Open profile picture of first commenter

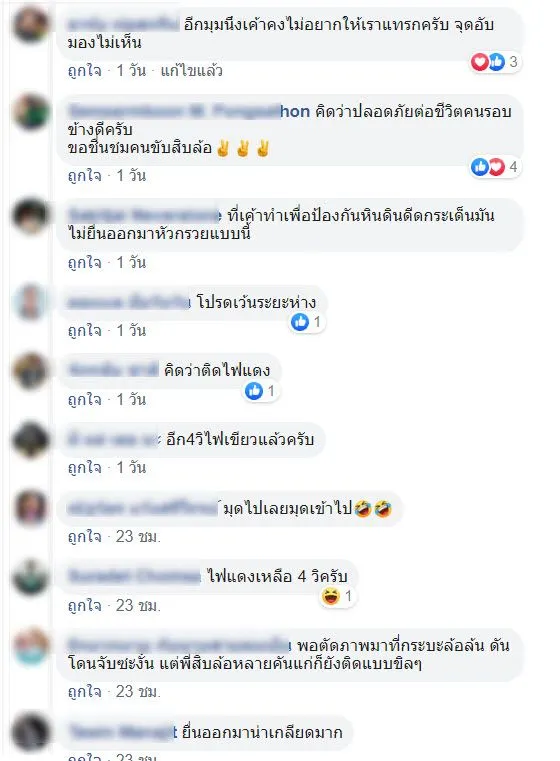pos(31,24)
